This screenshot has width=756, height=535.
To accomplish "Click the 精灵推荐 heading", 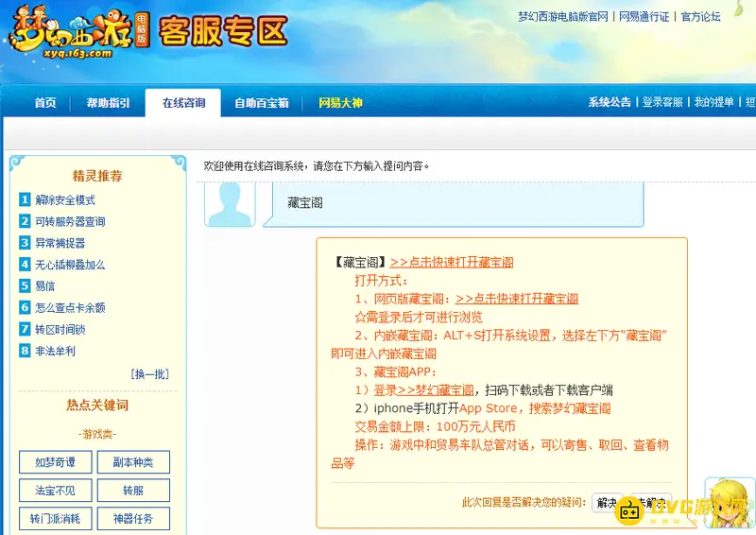I will [x=97, y=176].
